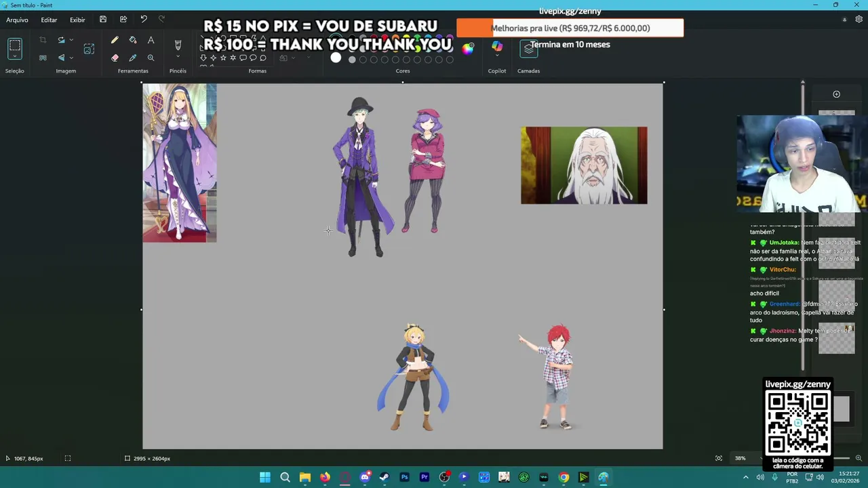Click the Undo arrow

coord(144,20)
